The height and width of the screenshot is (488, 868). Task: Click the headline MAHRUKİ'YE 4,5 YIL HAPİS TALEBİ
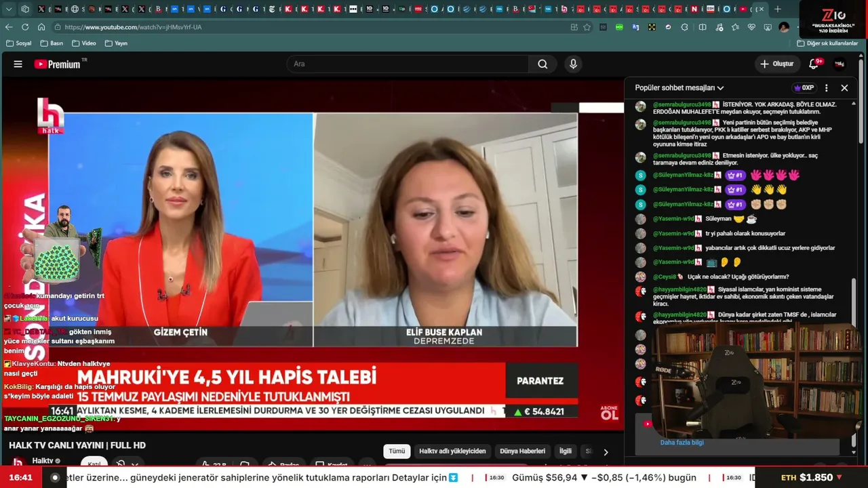226,377
